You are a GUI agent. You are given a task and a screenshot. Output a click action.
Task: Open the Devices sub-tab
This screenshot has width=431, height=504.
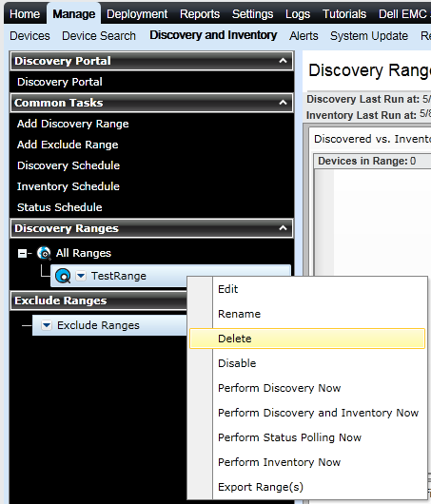click(x=29, y=36)
